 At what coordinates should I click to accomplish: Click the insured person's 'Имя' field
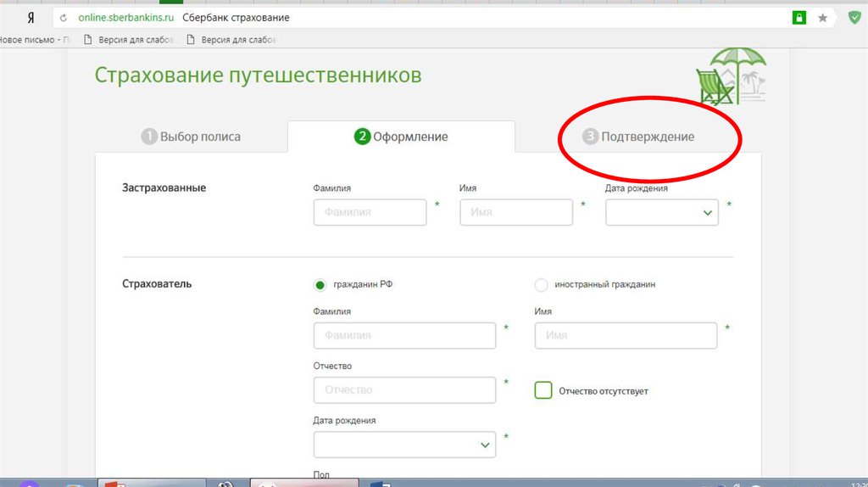516,213
